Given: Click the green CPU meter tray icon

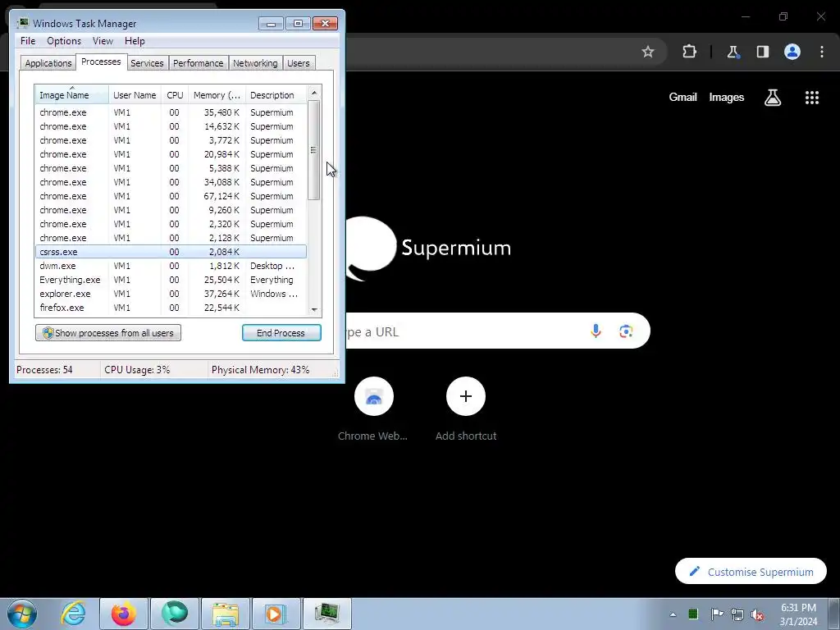Looking at the screenshot, I should pyautogui.click(x=693, y=614).
